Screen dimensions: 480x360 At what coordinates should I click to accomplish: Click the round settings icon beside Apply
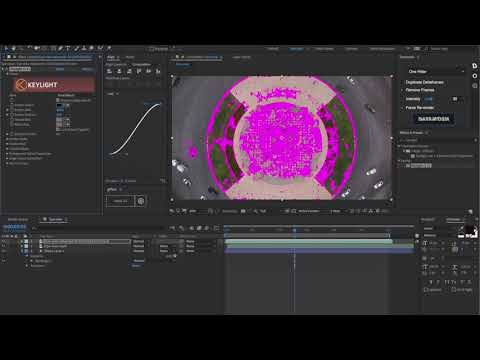pos(141,201)
